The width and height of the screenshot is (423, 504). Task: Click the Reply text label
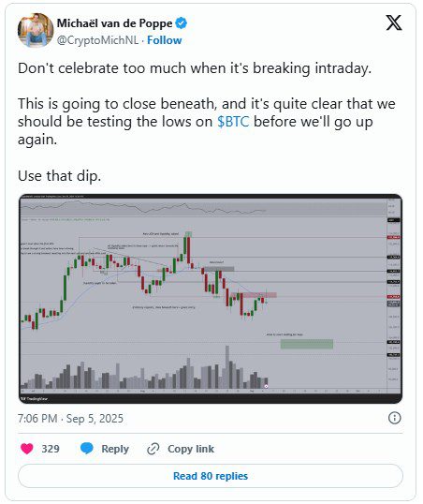115,449
